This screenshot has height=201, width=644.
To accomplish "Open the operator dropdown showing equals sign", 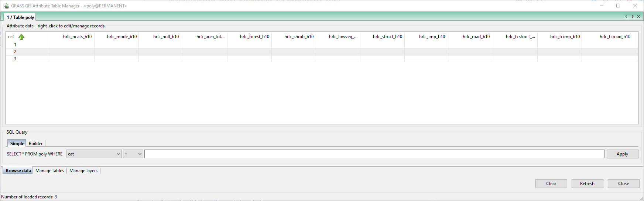I will click(133, 154).
